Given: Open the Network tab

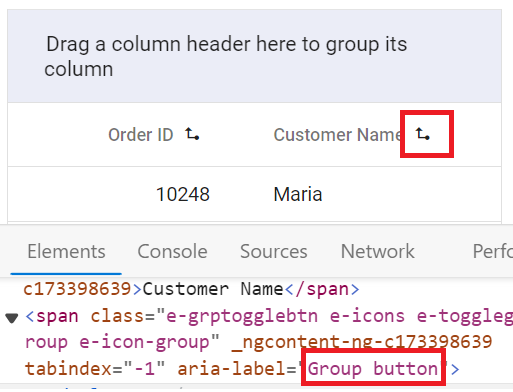Looking at the screenshot, I should [378, 251].
